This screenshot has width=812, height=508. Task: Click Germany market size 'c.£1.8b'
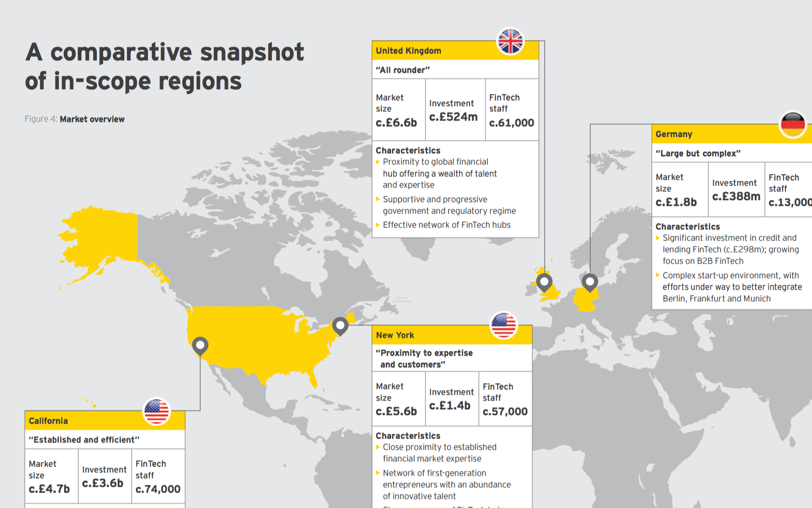[x=676, y=202]
